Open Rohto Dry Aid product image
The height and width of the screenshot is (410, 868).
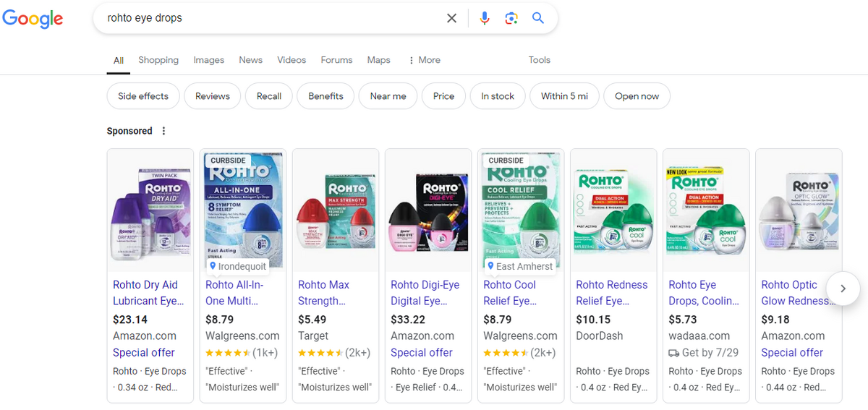click(x=150, y=210)
